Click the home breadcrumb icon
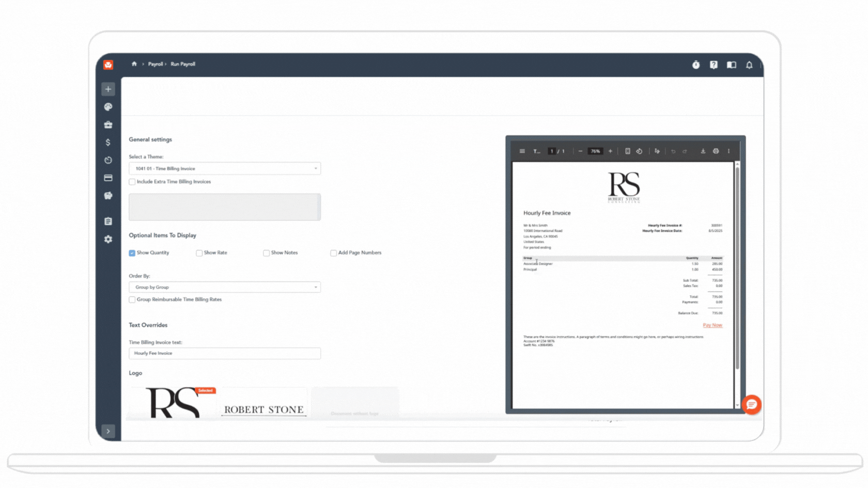This screenshot has height=488, width=868. tap(134, 64)
